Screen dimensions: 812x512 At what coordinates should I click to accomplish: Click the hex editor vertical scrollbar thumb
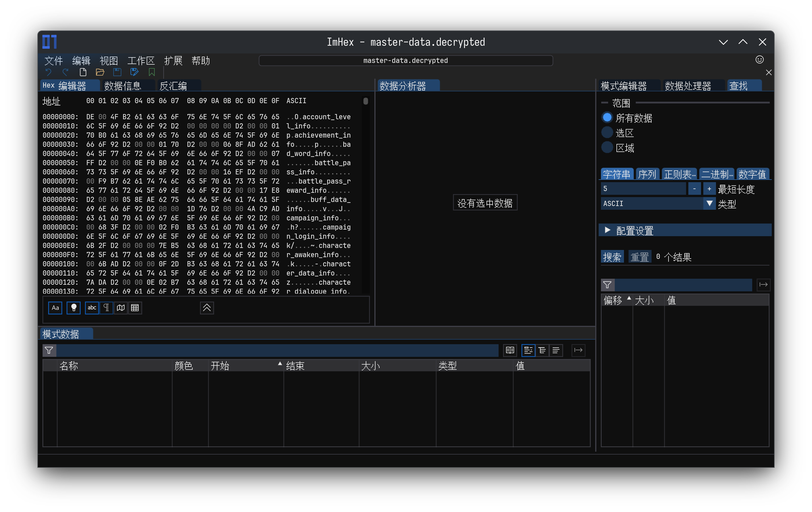click(x=365, y=101)
